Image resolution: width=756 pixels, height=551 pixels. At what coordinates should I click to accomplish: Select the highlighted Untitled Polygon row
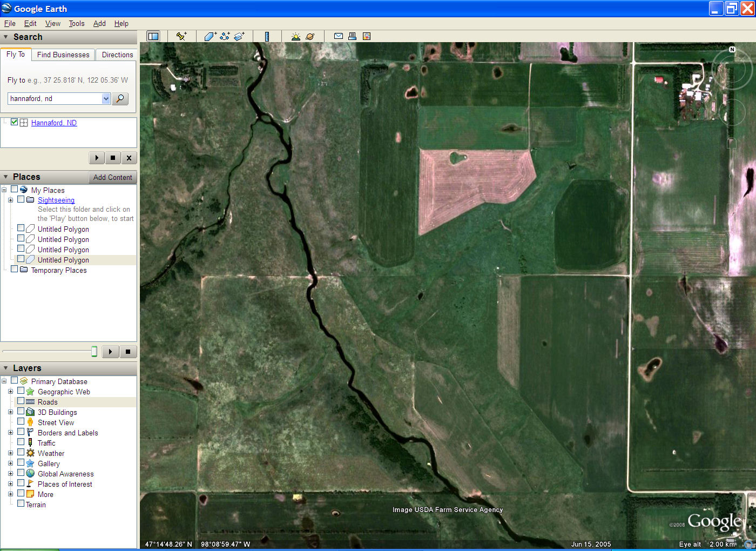click(68, 260)
